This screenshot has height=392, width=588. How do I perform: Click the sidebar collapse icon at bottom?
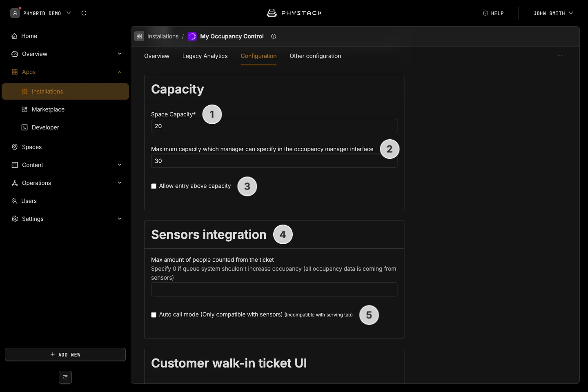coord(65,377)
